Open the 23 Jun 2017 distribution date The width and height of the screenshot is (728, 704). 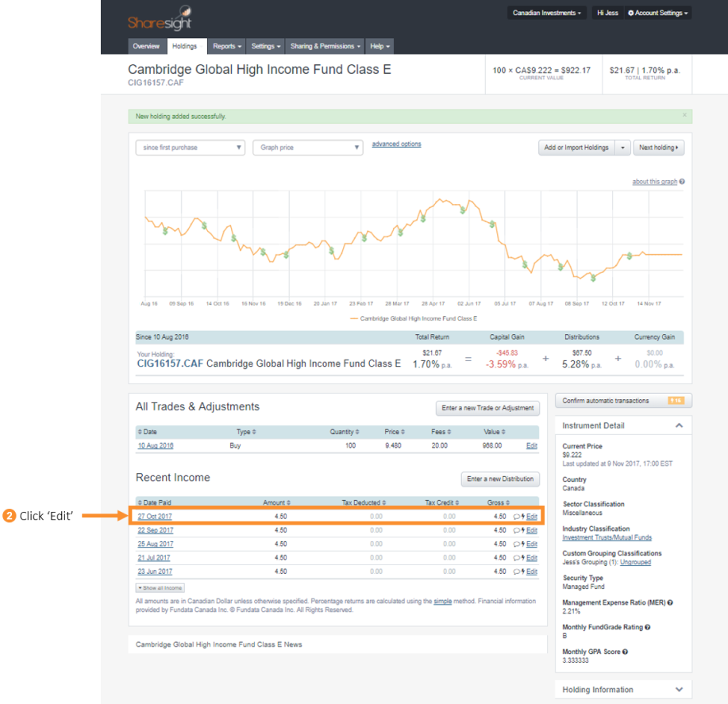coord(155,571)
